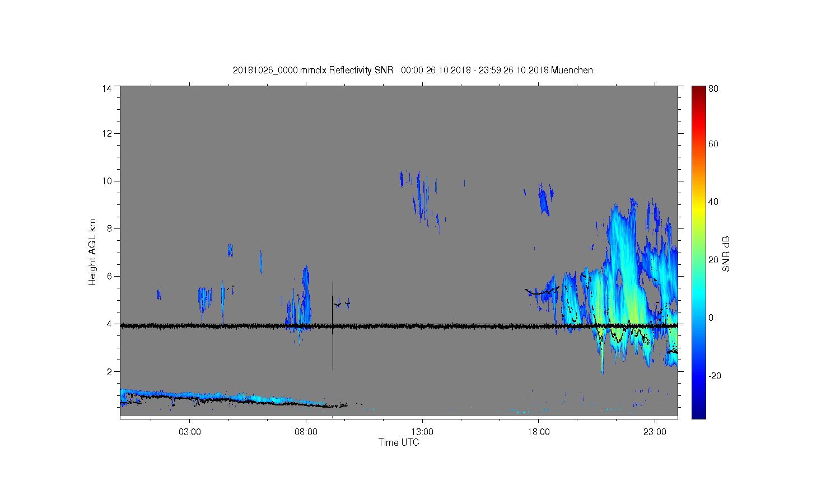The height and width of the screenshot is (504, 840).
Task: Click the '14' height tick label
Action: tap(106, 88)
